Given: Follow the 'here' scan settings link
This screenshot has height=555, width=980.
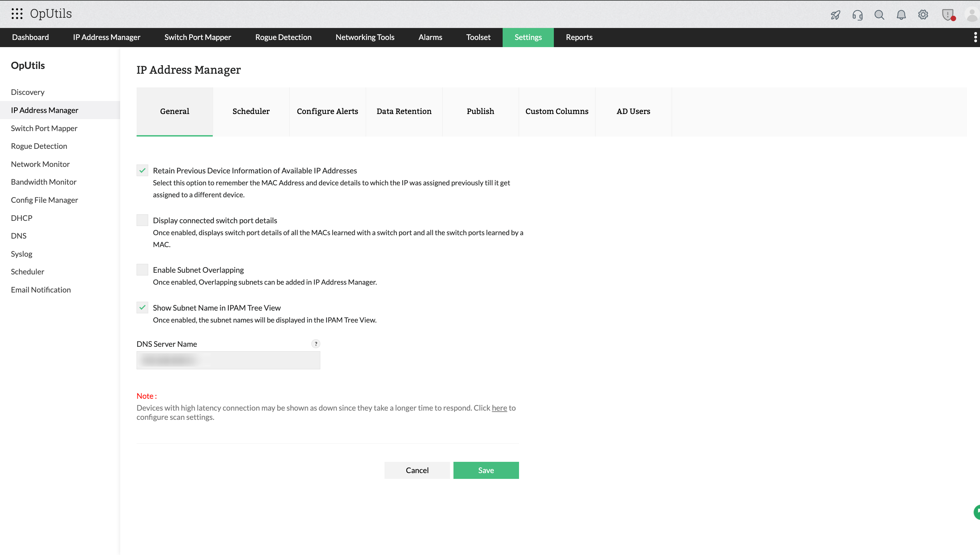Looking at the screenshot, I should coord(499,408).
